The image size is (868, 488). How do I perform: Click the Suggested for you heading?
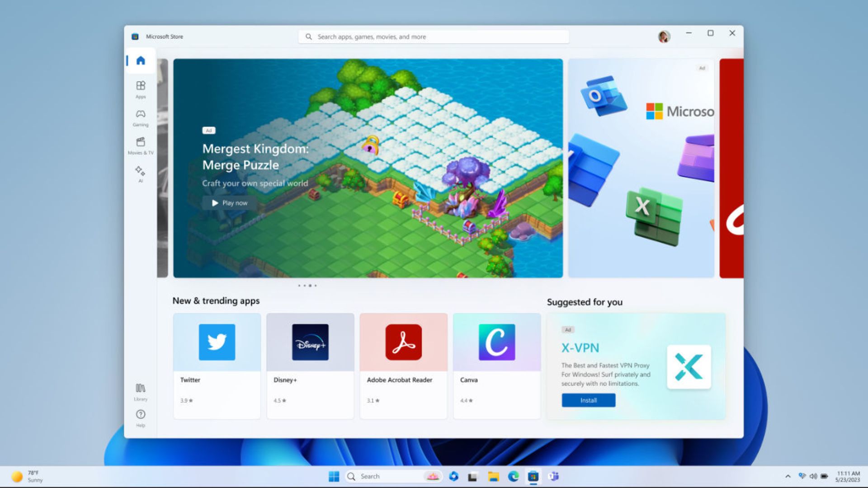[585, 302]
